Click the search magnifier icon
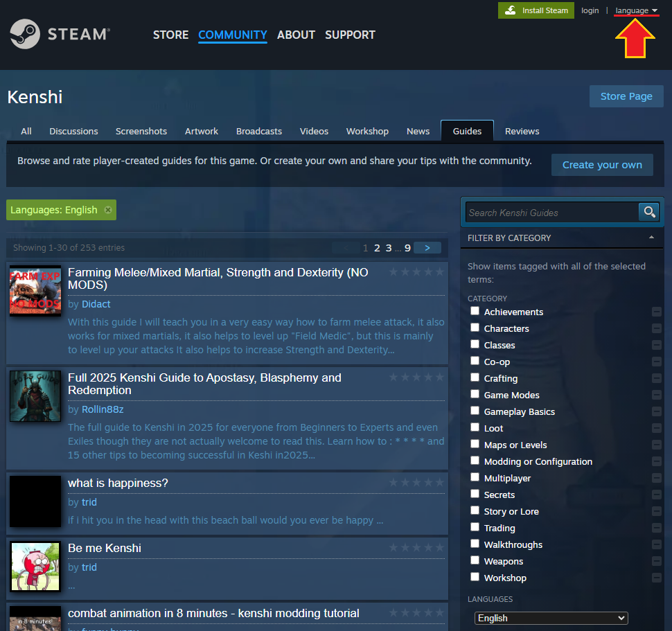 click(649, 212)
